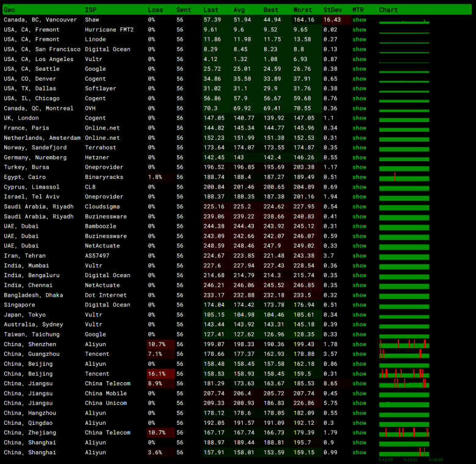476x464 pixels.
Task: Open show link for Singapore Digital Ocean
Action: point(359,305)
